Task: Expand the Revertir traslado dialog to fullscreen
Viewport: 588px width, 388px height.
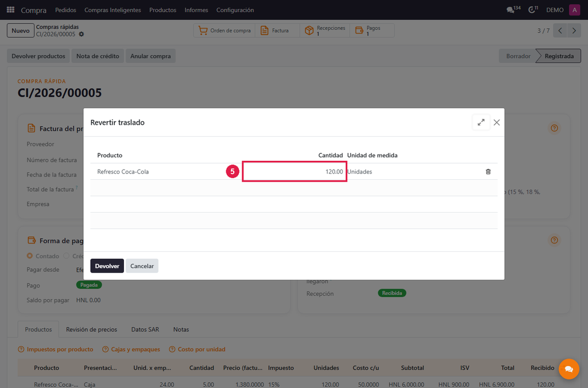Action: [x=481, y=122]
